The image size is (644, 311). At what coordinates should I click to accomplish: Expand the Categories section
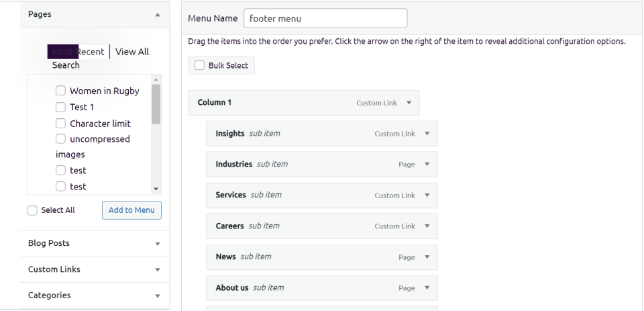(x=157, y=296)
